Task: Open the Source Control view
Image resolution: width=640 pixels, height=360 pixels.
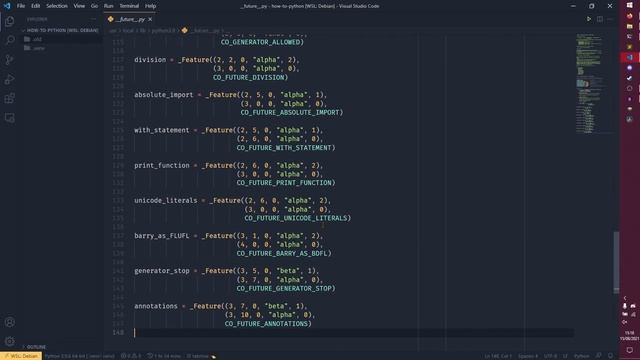Action: point(10,60)
